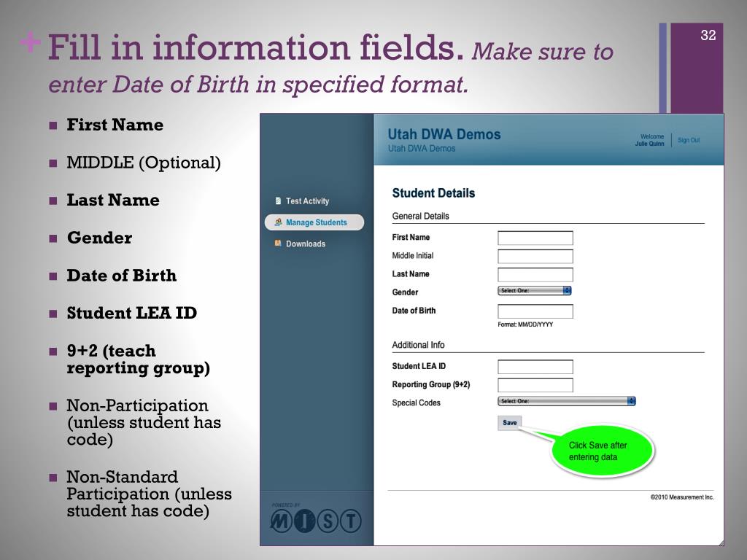The width and height of the screenshot is (747, 560).
Task: Click the Julie Quinn username
Action: [649, 144]
